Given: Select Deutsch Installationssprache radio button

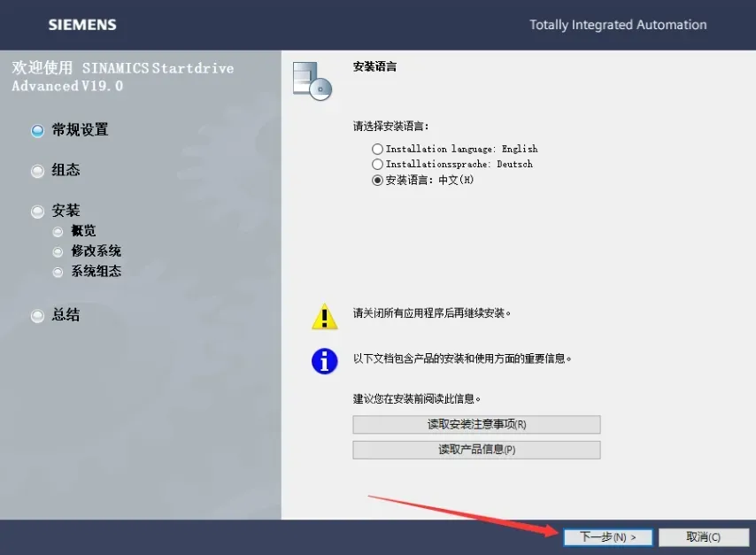Looking at the screenshot, I should pos(377,165).
